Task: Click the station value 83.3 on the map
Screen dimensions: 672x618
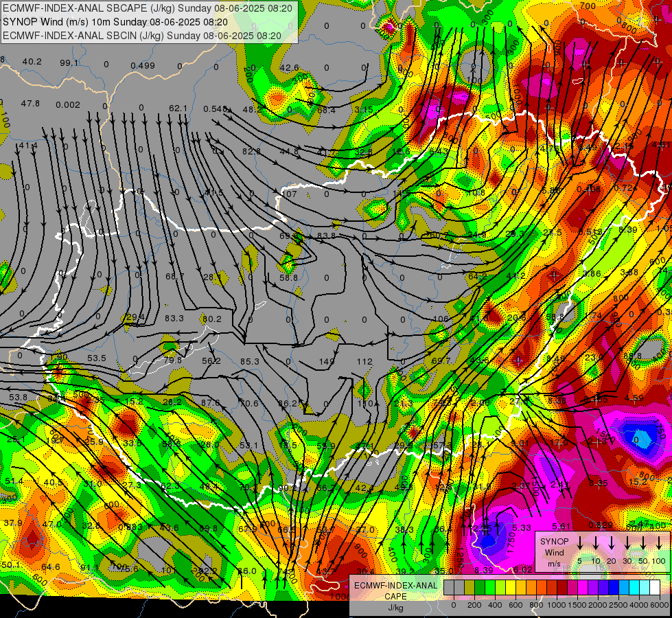Action: [x=174, y=318]
